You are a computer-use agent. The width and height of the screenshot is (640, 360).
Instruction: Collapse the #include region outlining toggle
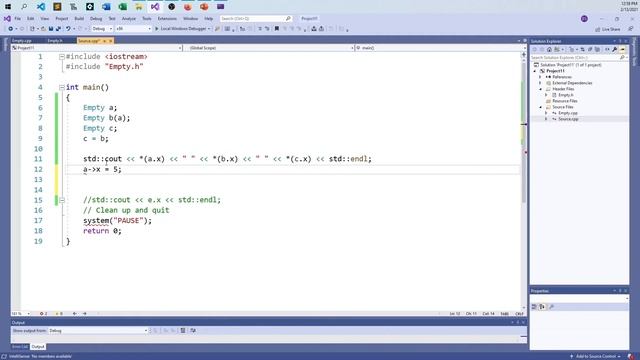pyautogui.click(x=62, y=57)
